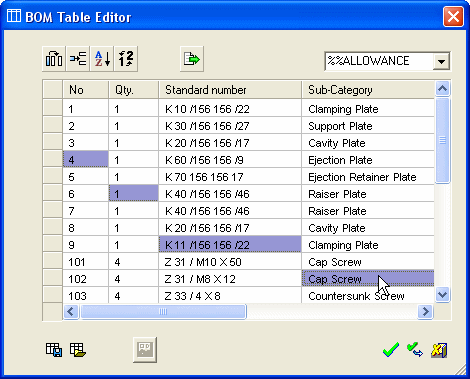Click the apply checkmark with arrows icon
The width and height of the screenshot is (470, 379).
(415, 350)
